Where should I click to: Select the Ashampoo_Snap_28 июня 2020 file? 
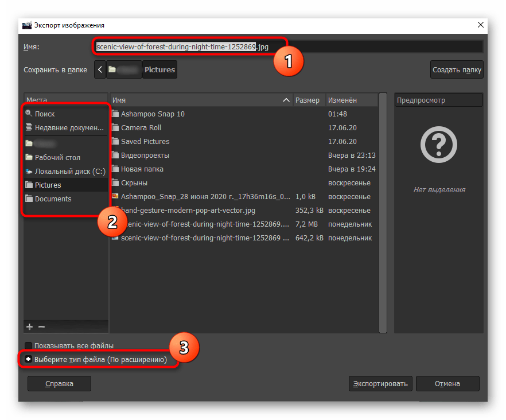coord(244,197)
